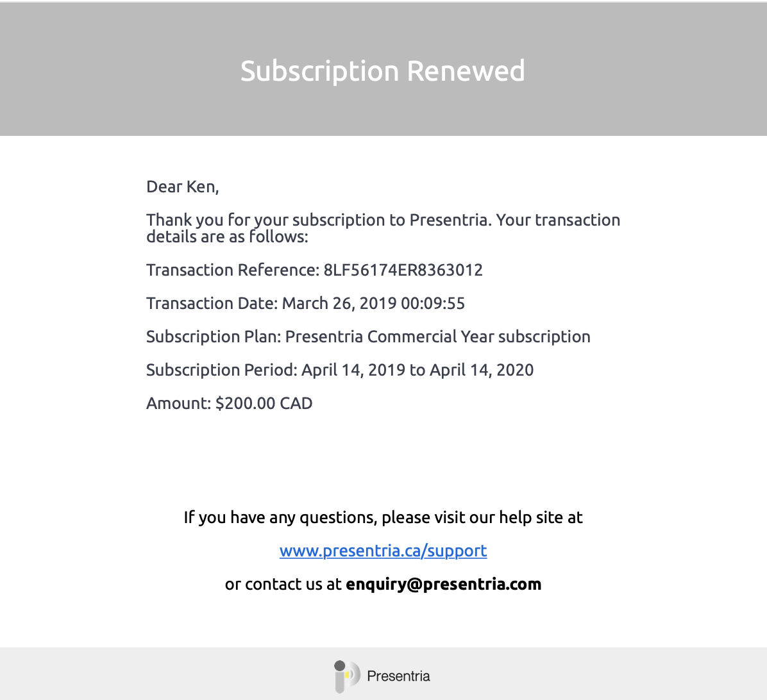Click the help site question sentence

(x=383, y=518)
